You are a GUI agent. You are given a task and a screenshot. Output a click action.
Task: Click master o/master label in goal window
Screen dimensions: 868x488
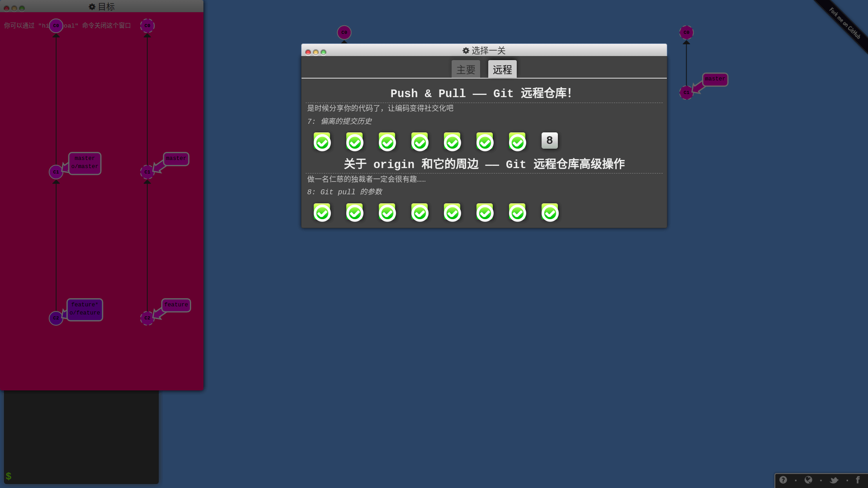[x=85, y=163]
